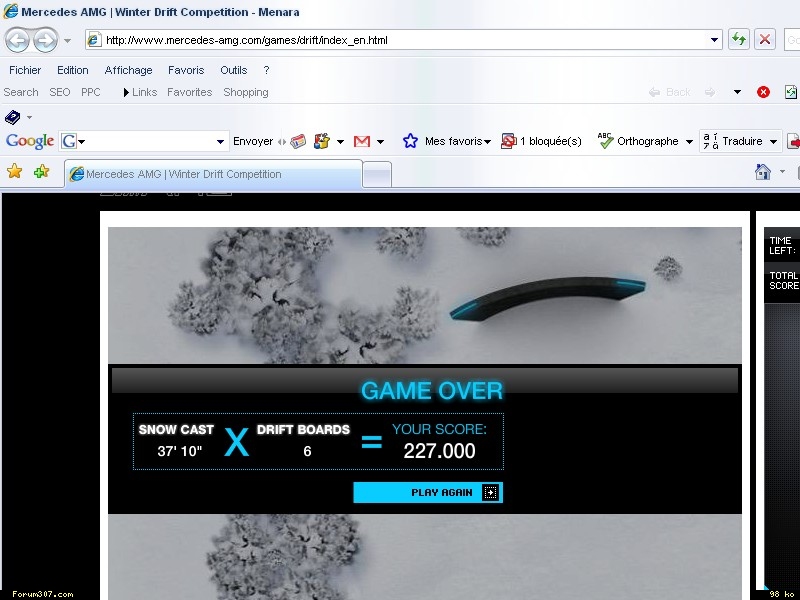
Task: Click the PLAY AGAIN button
Action: coord(428,492)
